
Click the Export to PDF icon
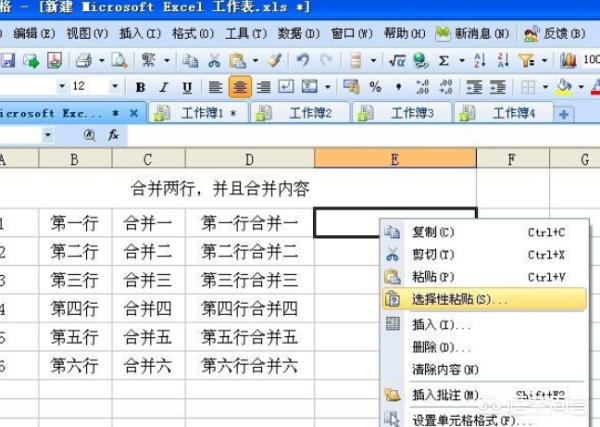[54, 60]
